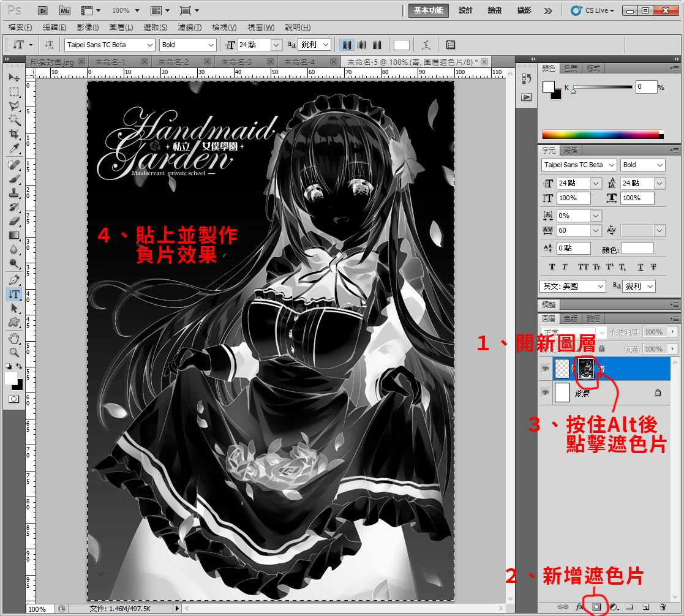The width and height of the screenshot is (684, 616).
Task: Select the History Brush tool
Action: tap(14, 207)
